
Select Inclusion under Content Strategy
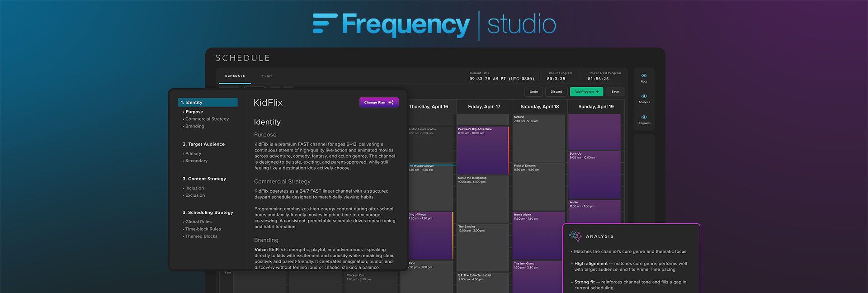tap(194, 189)
